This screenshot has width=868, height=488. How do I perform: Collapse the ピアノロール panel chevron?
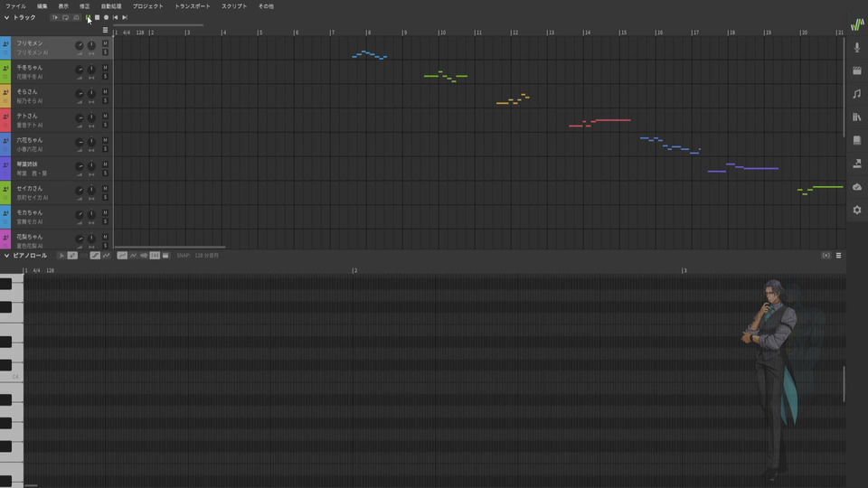click(x=6, y=256)
